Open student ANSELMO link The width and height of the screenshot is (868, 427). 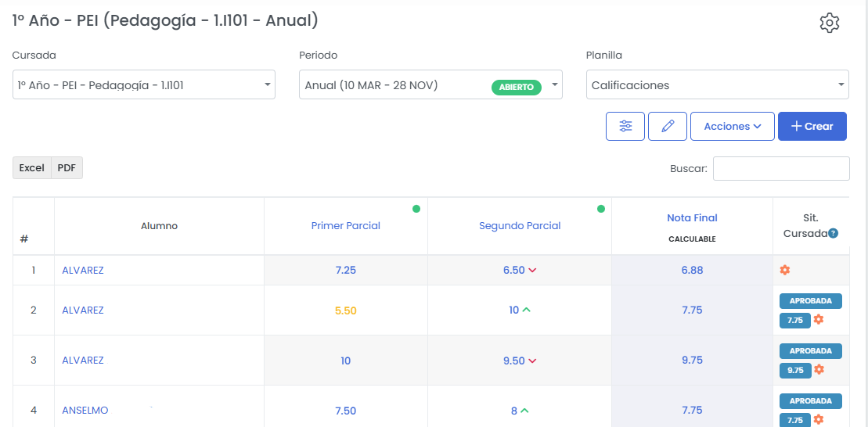[x=85, y=410]
